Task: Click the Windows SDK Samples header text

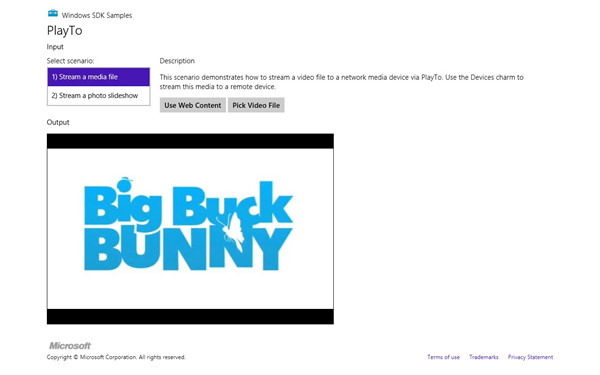Action: pos(97,15)
